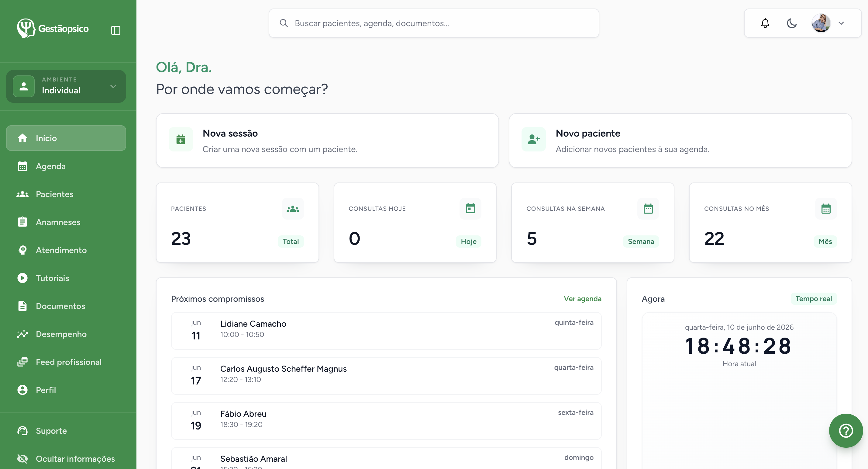Focus the Buscar pacientes search field

[x=434, y=23]
